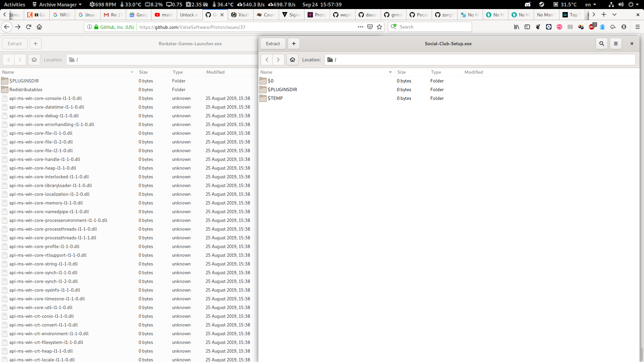
Task: Sort Rockstar launcher files by Name
Action: 68,72
